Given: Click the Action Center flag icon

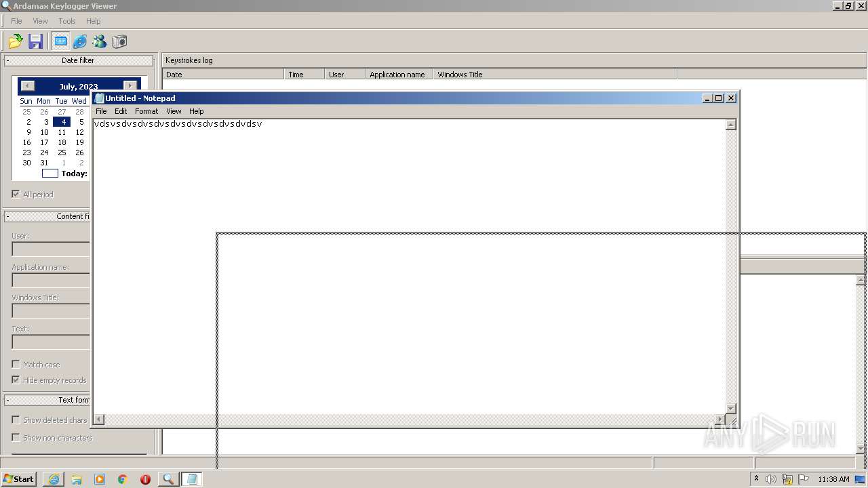Looking at the screenshot, I should [804, 479].
